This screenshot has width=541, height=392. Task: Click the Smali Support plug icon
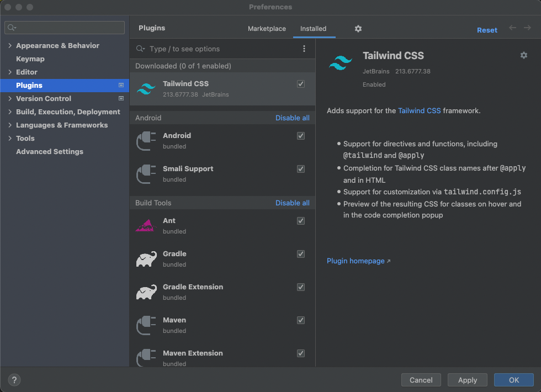(146, 174)
